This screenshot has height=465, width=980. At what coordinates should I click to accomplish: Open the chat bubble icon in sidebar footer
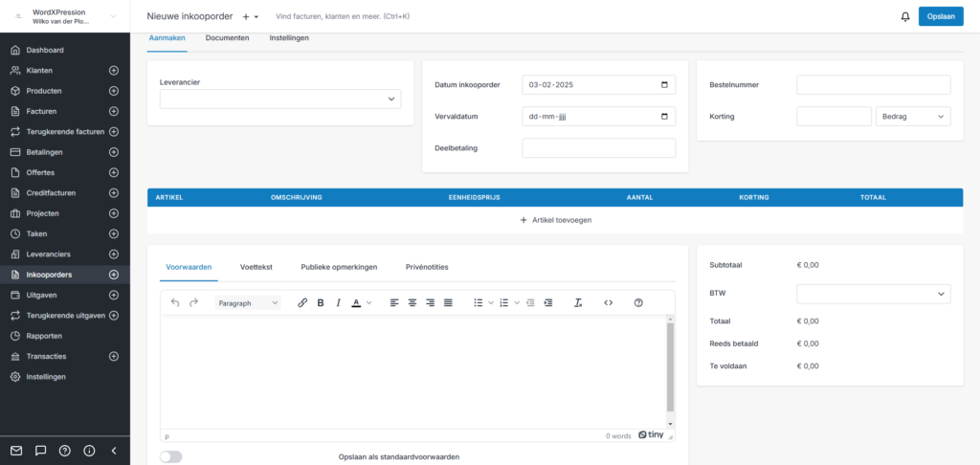[x=40, y=450]
